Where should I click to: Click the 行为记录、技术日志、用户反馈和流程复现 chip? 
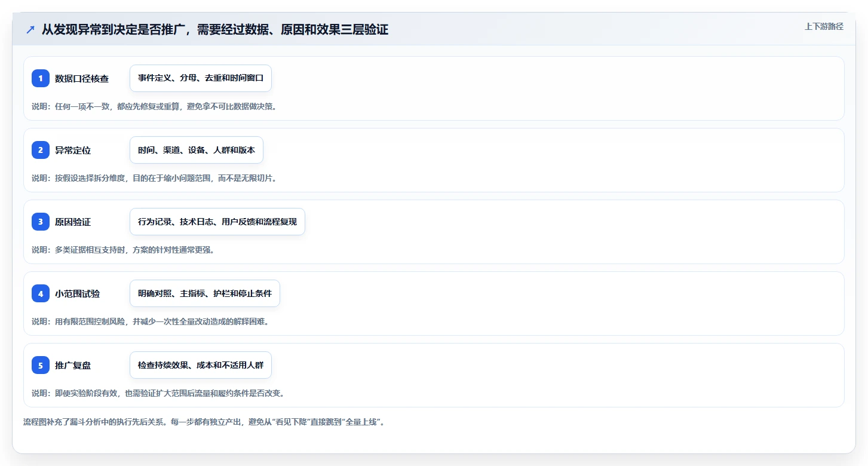coord(217,222)
